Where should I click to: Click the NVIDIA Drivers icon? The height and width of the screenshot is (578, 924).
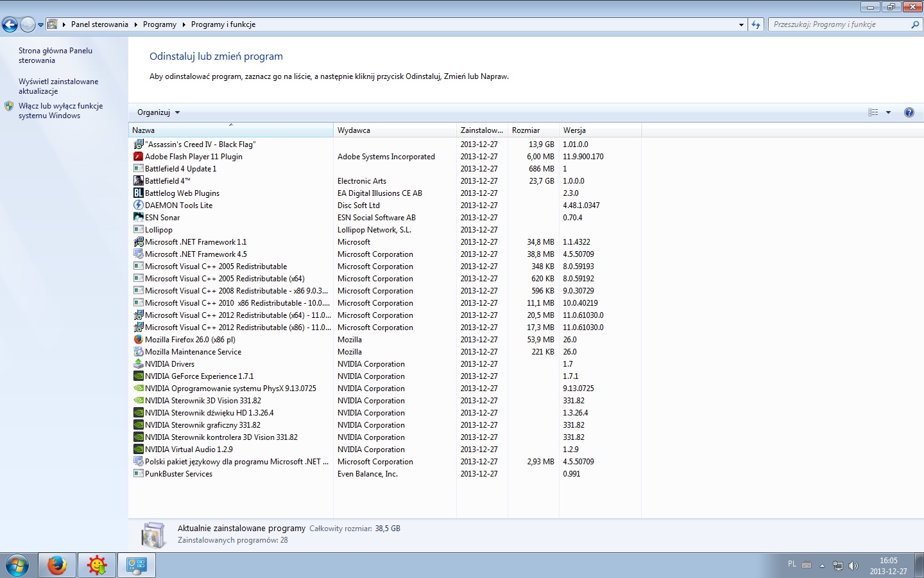click(x=139, y=364)
